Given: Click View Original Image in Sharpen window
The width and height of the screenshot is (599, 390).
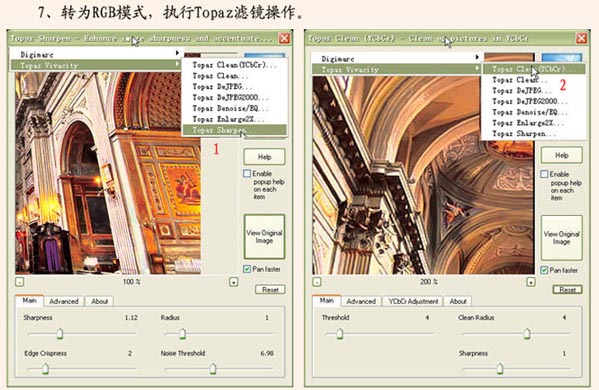Looking at the screenshot, I should pos(264,237).
